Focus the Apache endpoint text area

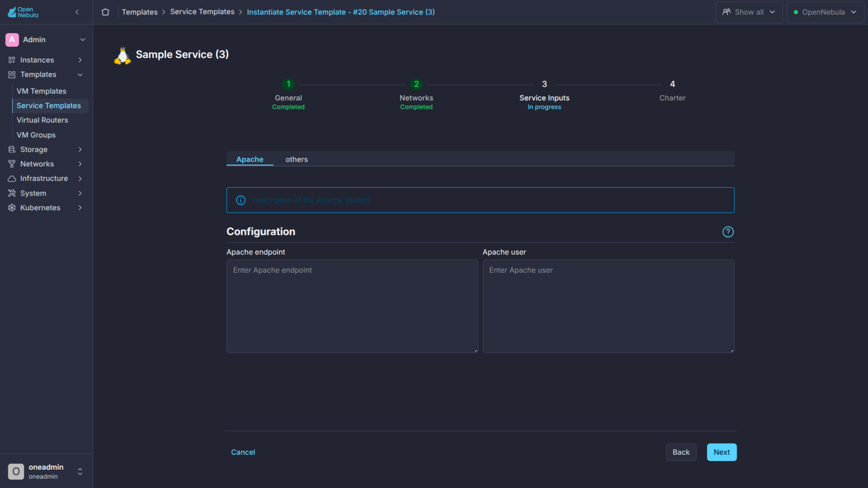point(352,306)
